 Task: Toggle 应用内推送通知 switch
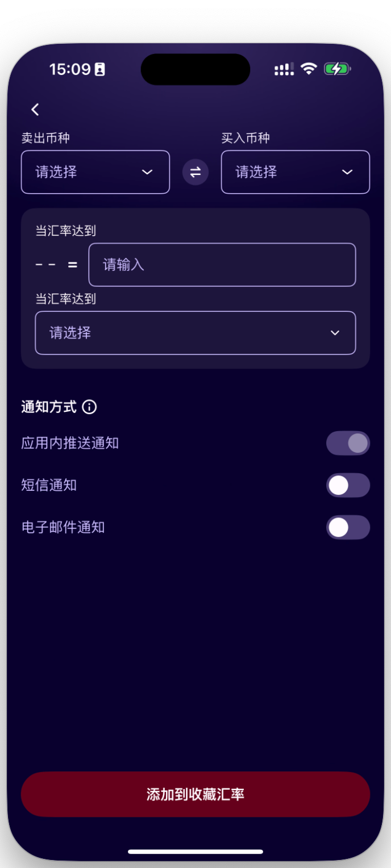point(348,443)
